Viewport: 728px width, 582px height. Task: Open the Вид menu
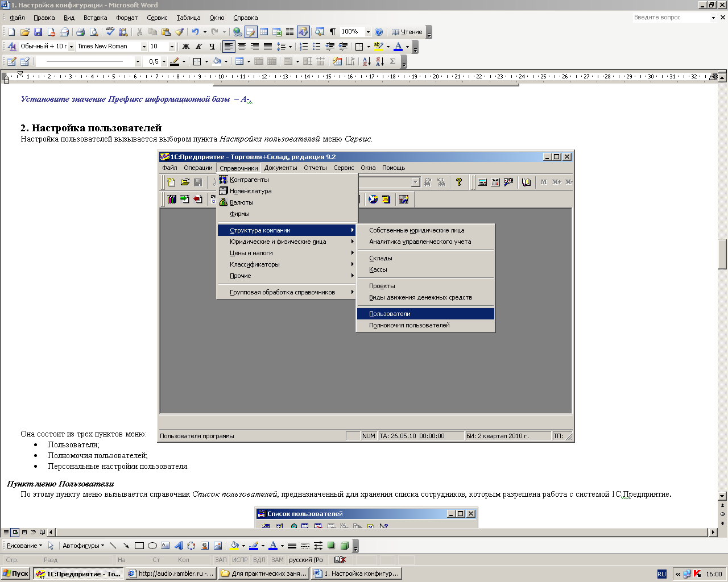(69, 18)
